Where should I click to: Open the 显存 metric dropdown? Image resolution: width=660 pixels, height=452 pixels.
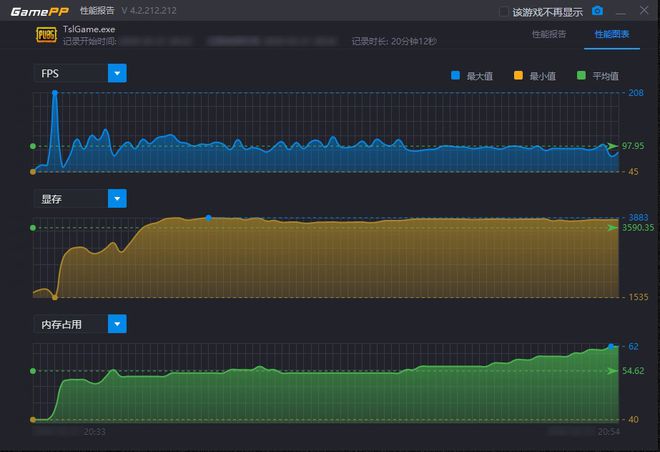click(117, 198)
